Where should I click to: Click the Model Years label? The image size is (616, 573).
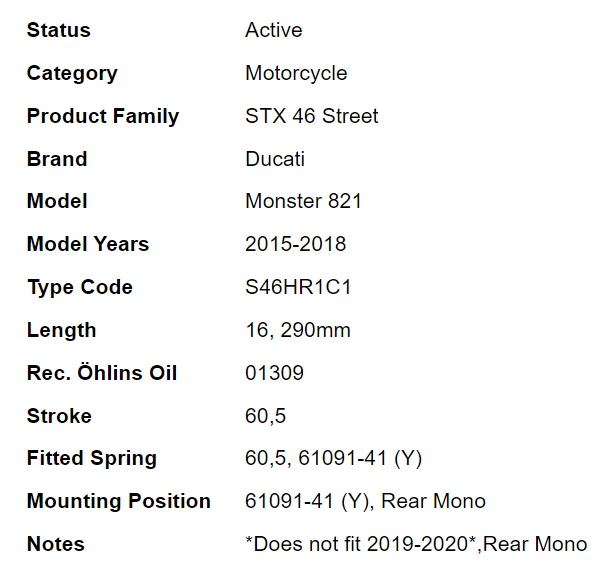click(x=87, y=244)
